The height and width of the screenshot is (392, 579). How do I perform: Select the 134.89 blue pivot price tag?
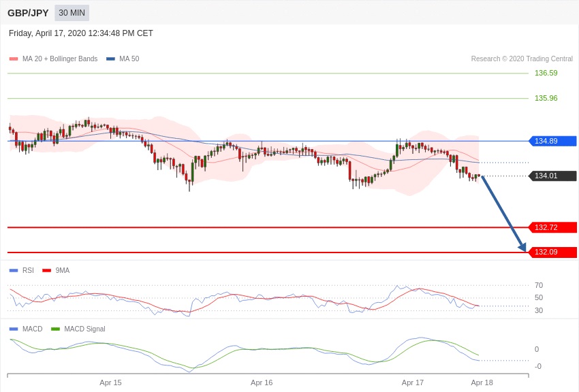[x=553, y=141]
